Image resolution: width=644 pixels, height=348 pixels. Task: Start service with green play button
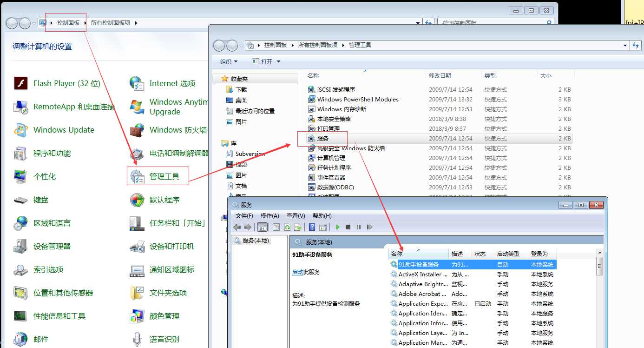tap(338, 227)
